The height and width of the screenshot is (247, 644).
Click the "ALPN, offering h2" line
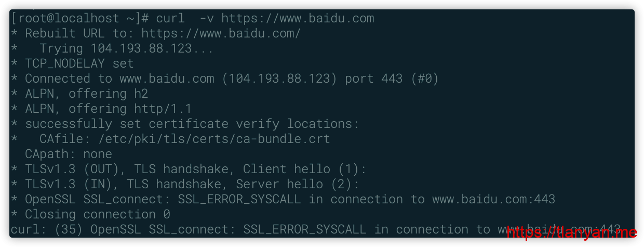pyautogui.click(x=86, y=94)
